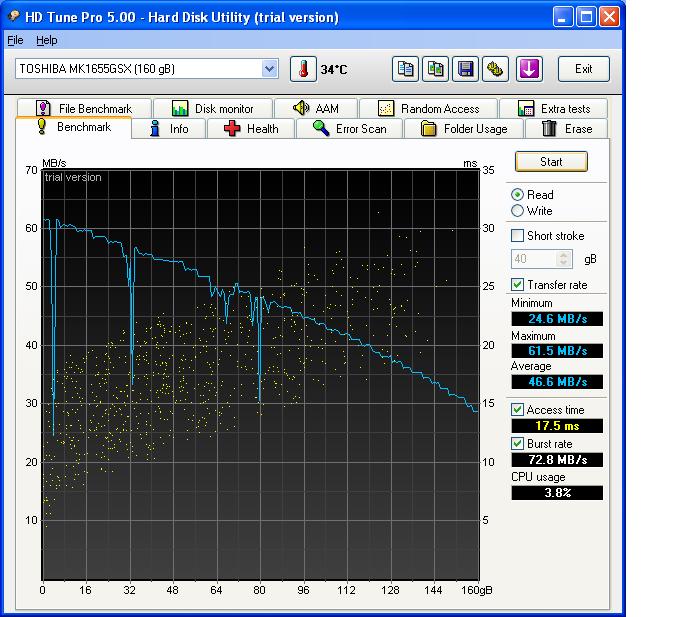
Task: Expand the TOSHIBA MK1655GSX drive dropdown
Action: [x=270, y=69]
